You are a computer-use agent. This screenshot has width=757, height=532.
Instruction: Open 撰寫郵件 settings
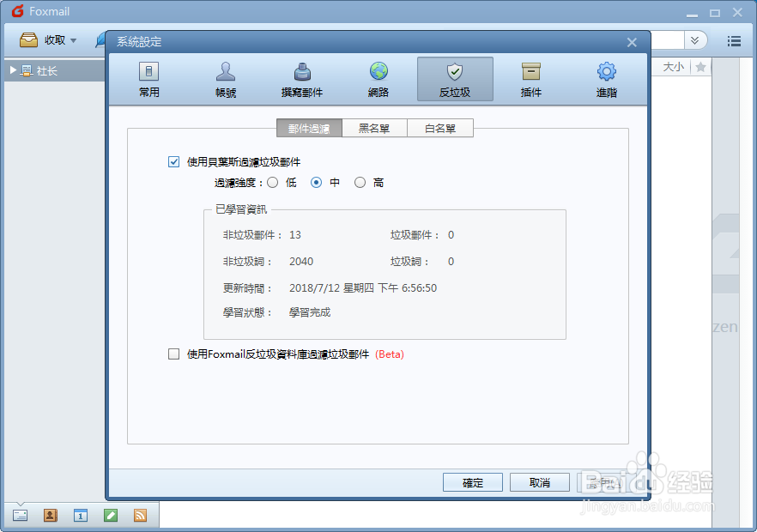(301, 78)
